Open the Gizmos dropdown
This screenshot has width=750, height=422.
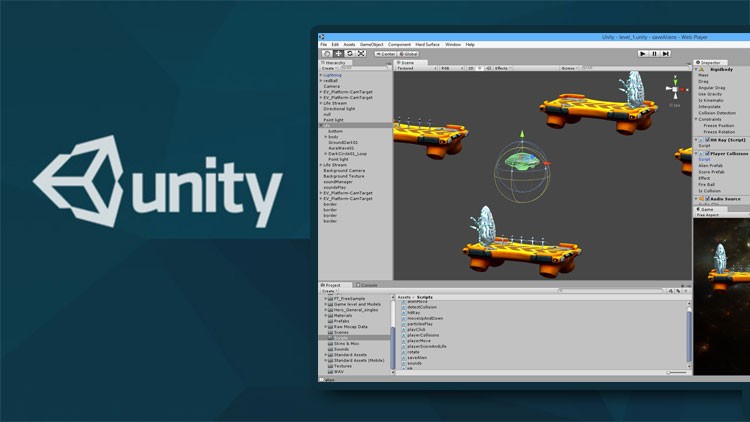[x=569, y=68]
